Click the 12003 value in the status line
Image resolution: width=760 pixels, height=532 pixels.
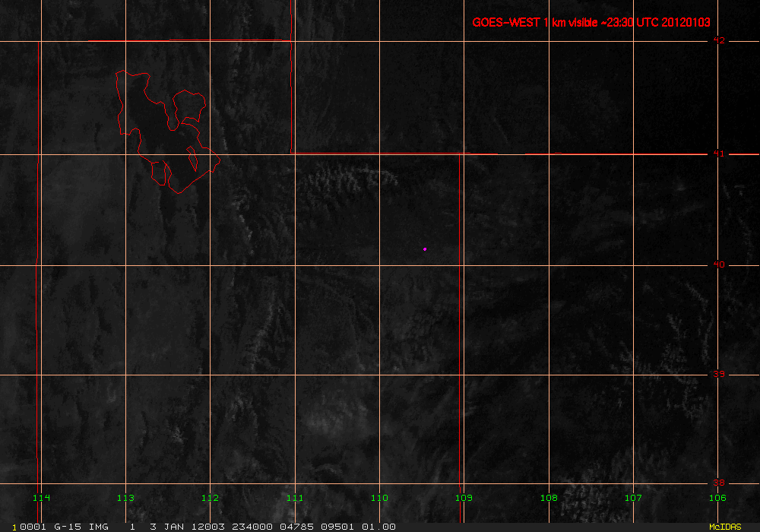pos(207,527)
